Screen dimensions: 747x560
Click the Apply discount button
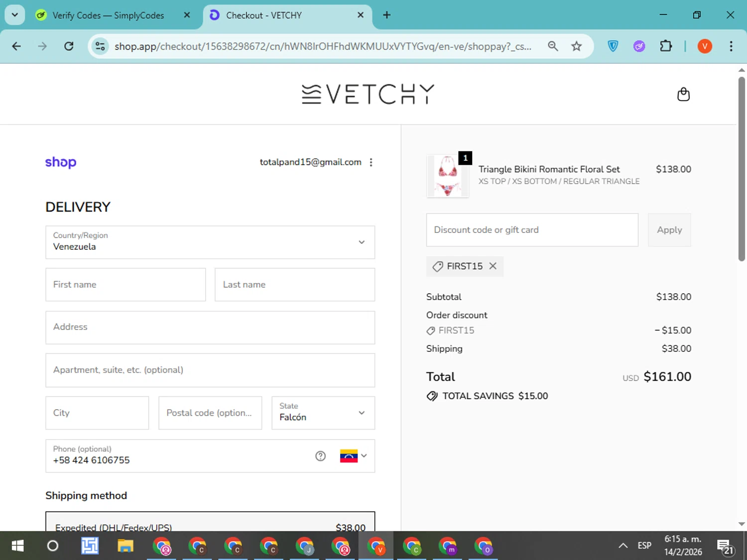[x=669, y=230]
